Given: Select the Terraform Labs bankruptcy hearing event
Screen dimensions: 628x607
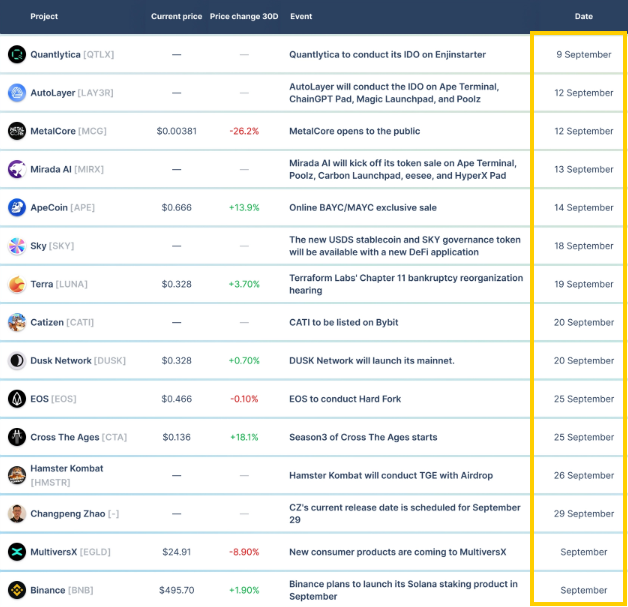Looking at the screenshot, I should click(406, 284).
